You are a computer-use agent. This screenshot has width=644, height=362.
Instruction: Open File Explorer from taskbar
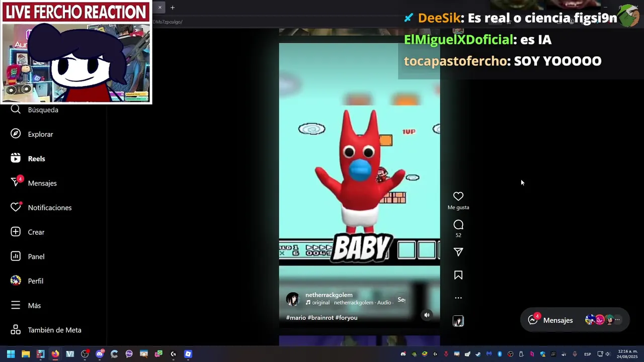coord(26,354)
